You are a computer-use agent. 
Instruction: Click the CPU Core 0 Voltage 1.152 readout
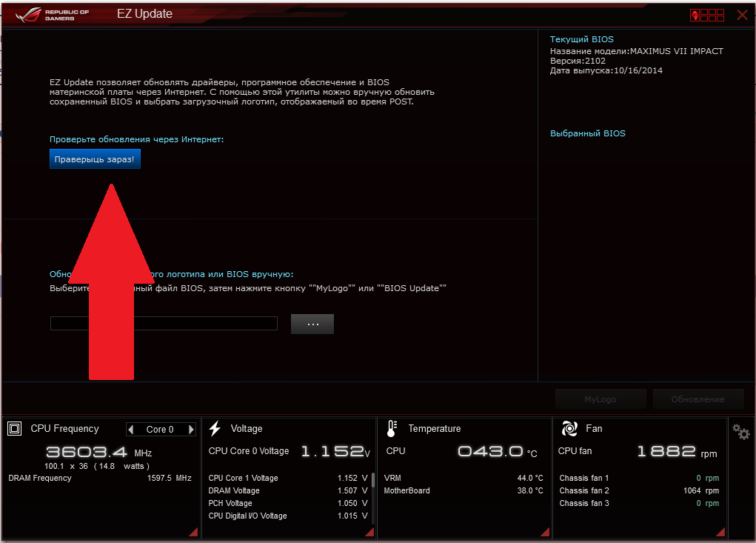click(x=335, y=451)
